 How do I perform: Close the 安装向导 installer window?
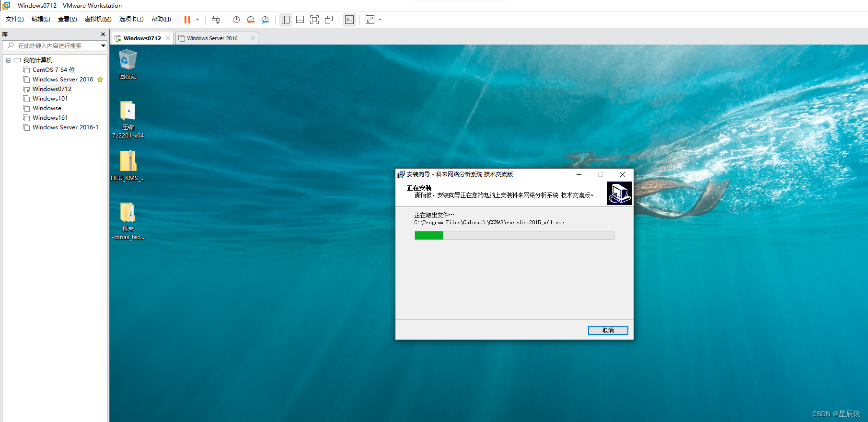[623, 174]
